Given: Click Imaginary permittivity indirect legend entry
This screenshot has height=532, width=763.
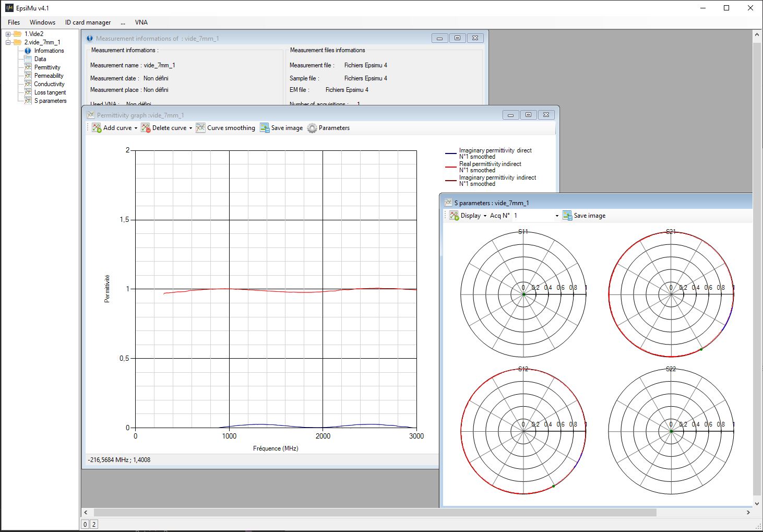Looking at the screenshot, I should coord(491,181).
